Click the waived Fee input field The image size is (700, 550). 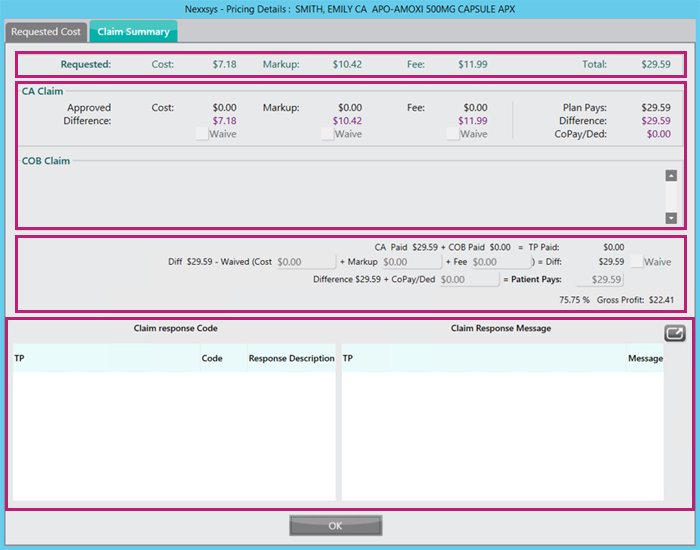coord(500,262)
